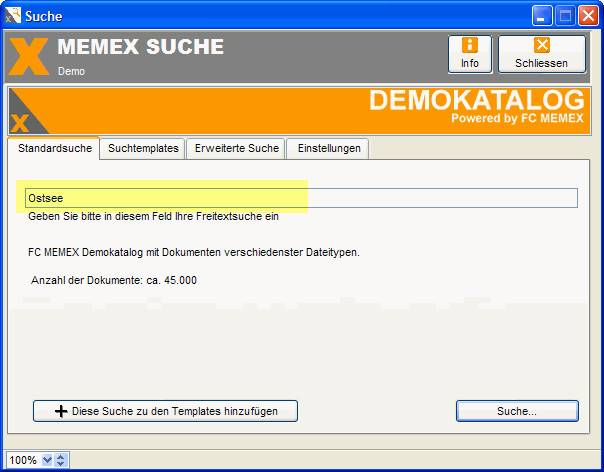Click the DEMOKATALOG banner heading
Screen dimensions: 604x472
pos(476,101)
